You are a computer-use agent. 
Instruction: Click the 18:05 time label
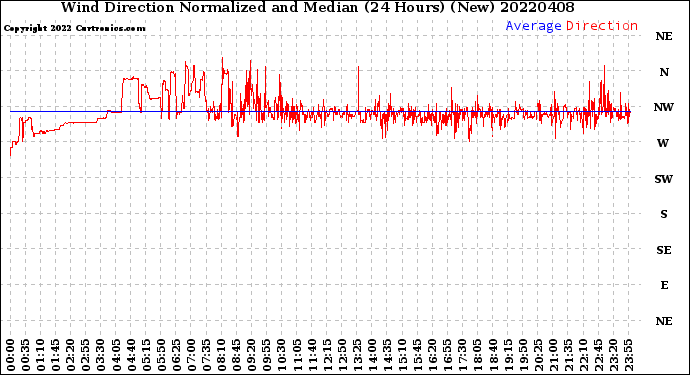point(478,355)
